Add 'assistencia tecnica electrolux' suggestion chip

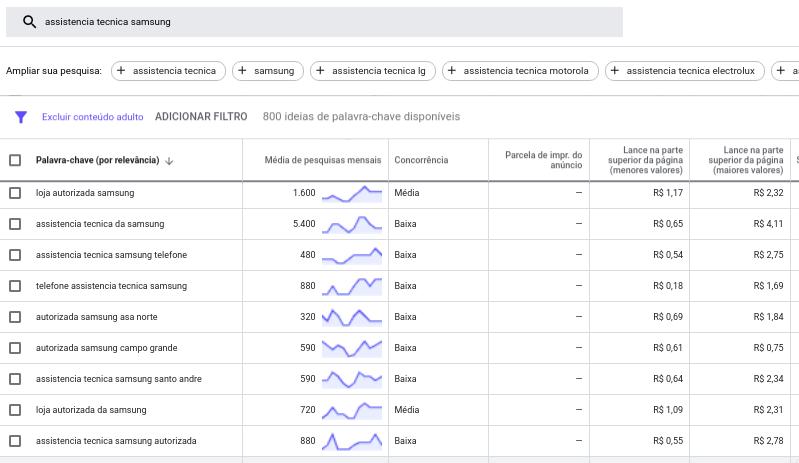click(x=685, y=71)
